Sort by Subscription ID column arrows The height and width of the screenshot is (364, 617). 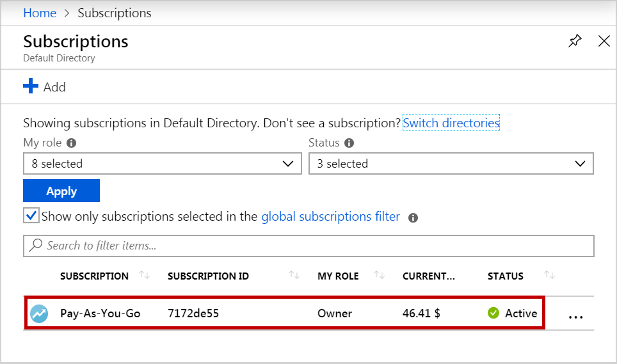(294, 276)
